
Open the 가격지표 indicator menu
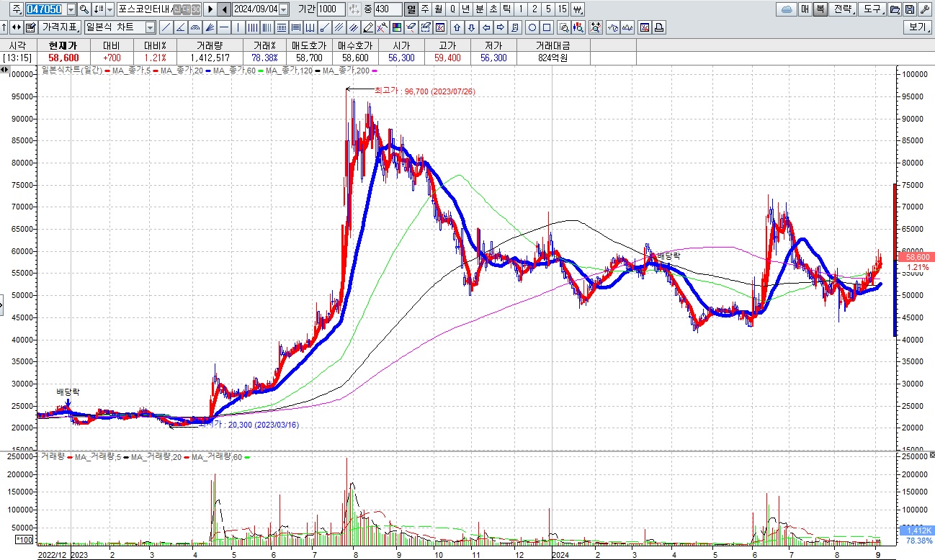coord(60,27)
